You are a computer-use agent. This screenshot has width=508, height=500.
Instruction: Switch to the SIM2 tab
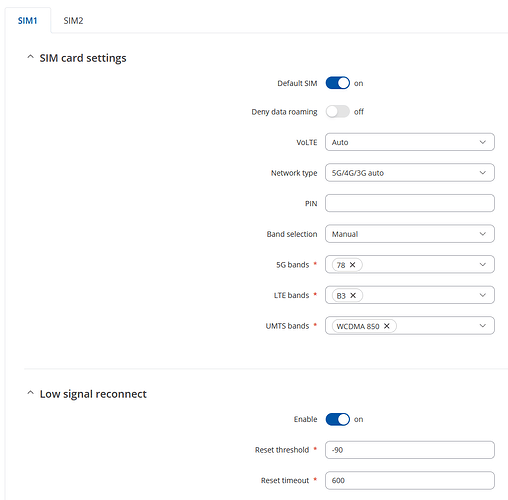(x=73, y=21)
